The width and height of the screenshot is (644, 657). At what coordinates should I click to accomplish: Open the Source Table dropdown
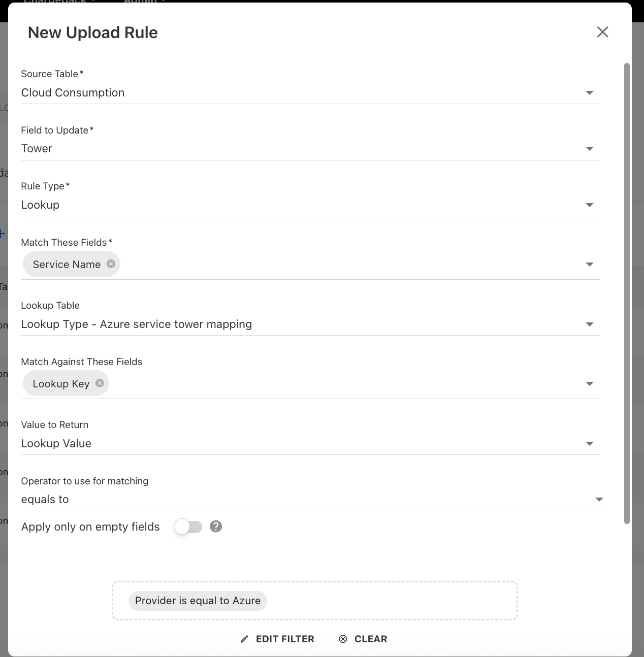click(x=589, y=93)
